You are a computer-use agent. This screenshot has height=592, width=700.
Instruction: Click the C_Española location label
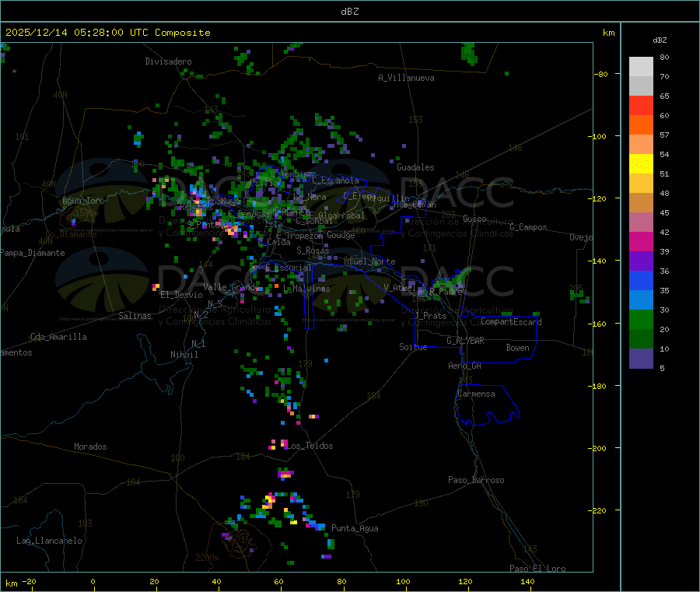336,180
